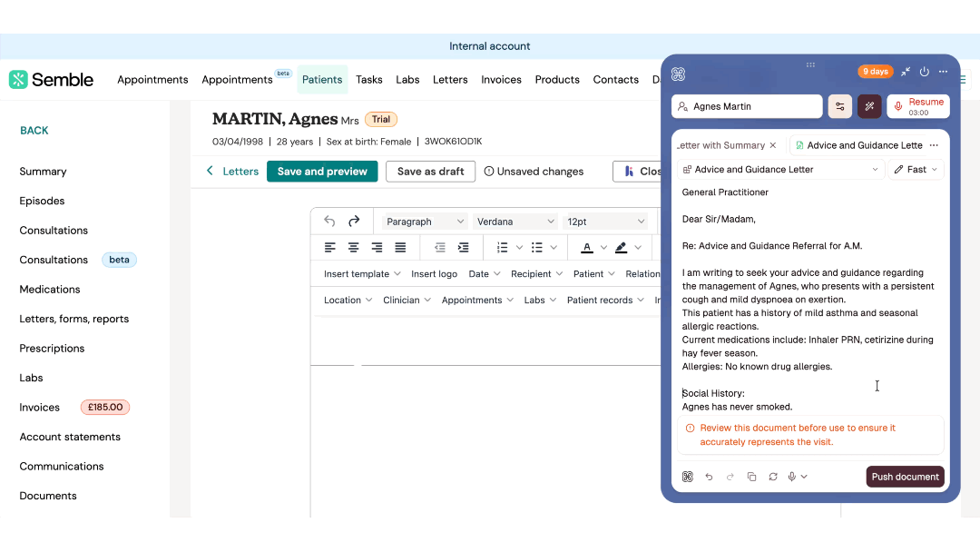The width and height of the screenshot is (980, 552).
Task: Expand the Insert template dropdown
Action: (362, 274)
